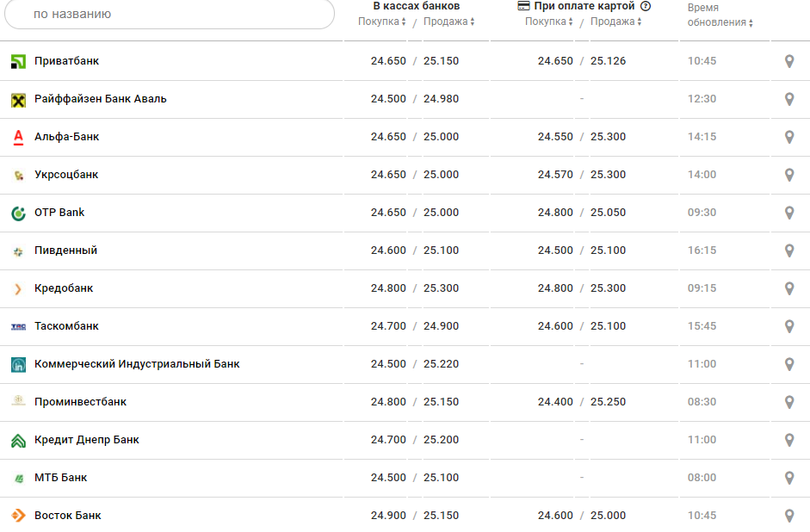The image size is (810, 532).
Task: Open the Укрсоцбанк bank link
Action: (66, 175)
